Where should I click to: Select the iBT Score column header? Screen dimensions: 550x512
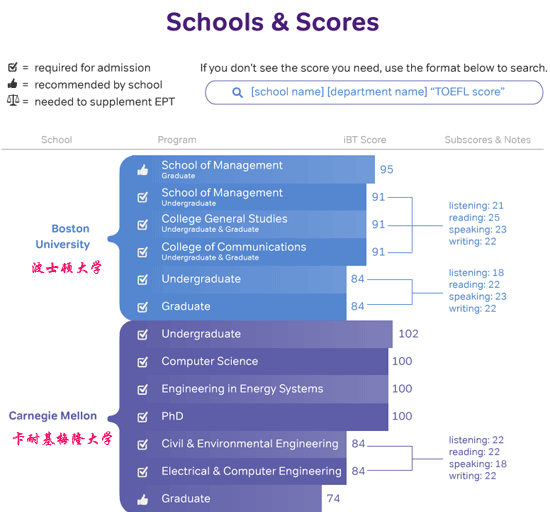(365, 140)
